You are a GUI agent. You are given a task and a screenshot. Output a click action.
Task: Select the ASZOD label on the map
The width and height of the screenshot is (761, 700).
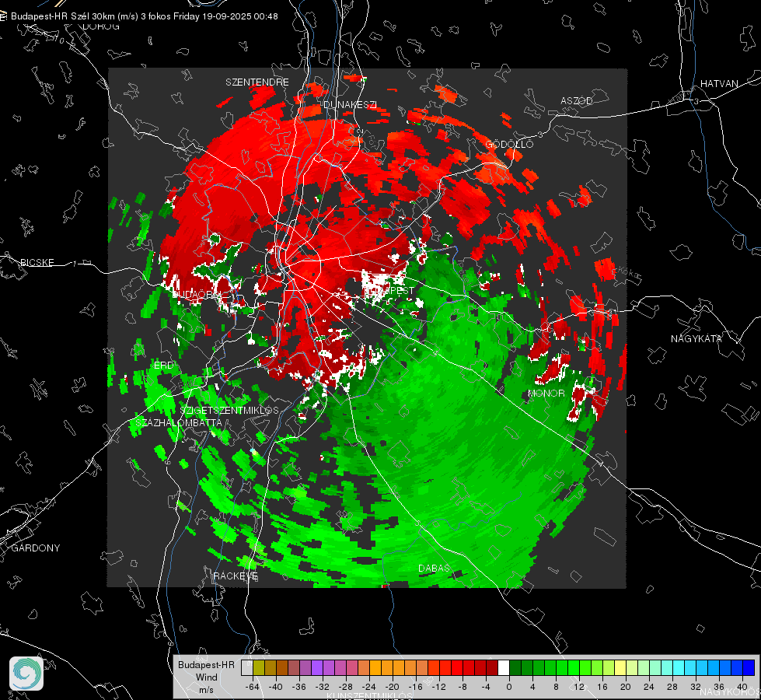[x=577, y=100]
